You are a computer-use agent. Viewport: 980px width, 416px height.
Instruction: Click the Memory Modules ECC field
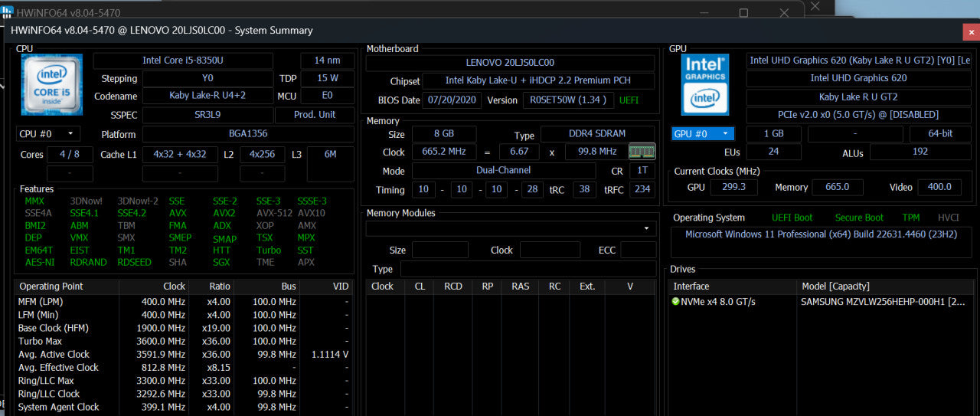[x=638, y=250]
